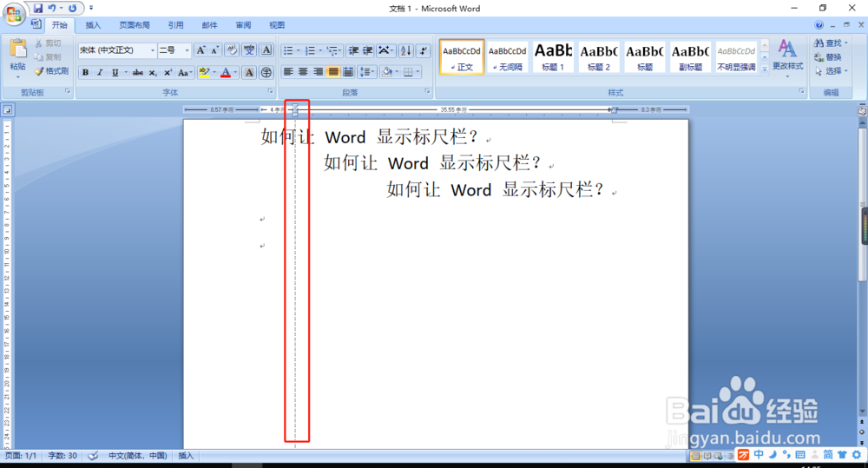Apply character shading icon
868x468 pixels.
(x=249, y=73)
